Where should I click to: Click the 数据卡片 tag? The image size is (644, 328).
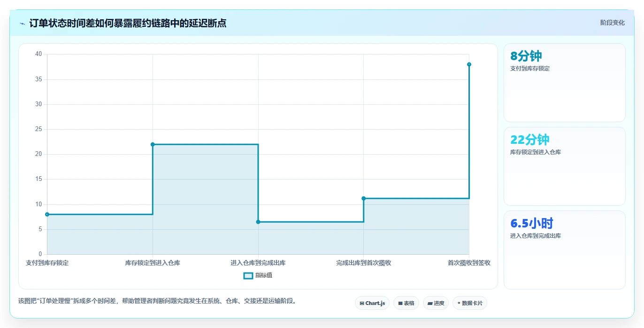pyautogui.click(x=470, y=303)
